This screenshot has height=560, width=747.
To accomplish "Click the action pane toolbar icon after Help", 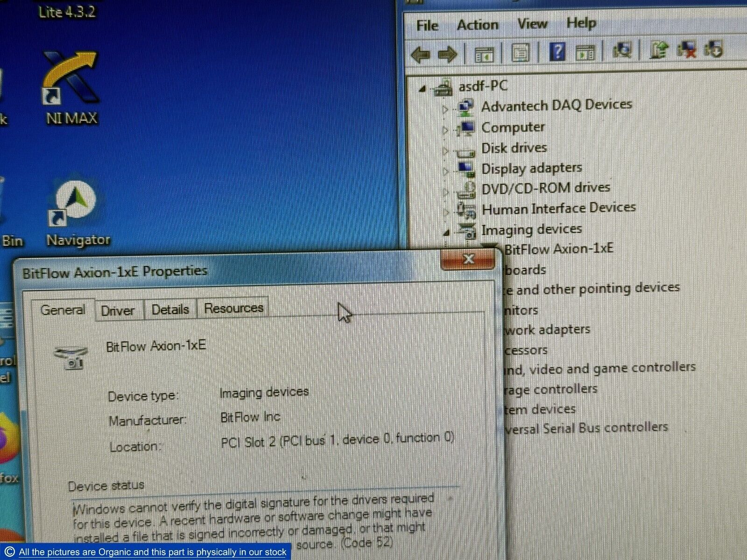I will click(x=585, y=52).
